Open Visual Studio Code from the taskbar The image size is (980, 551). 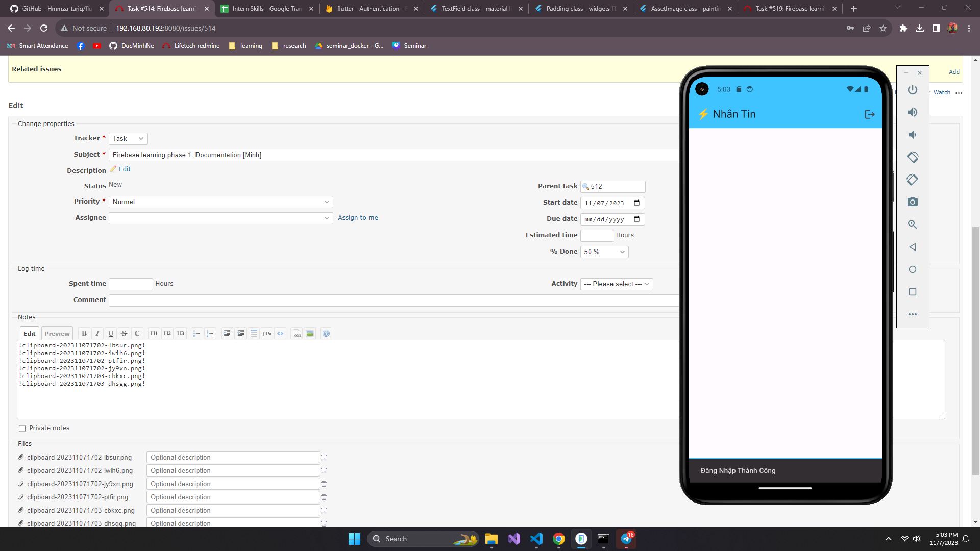pyautogui.click(x=536, y=539)
